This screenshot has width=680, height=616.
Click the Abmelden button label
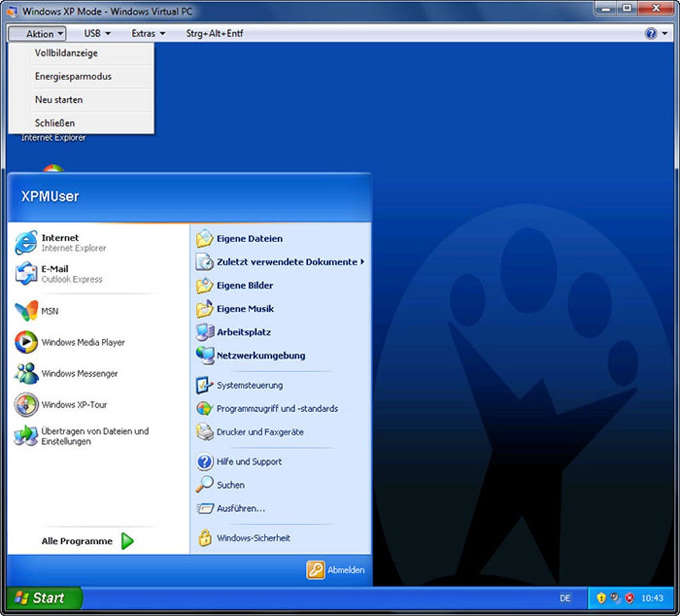click(346, 570)
